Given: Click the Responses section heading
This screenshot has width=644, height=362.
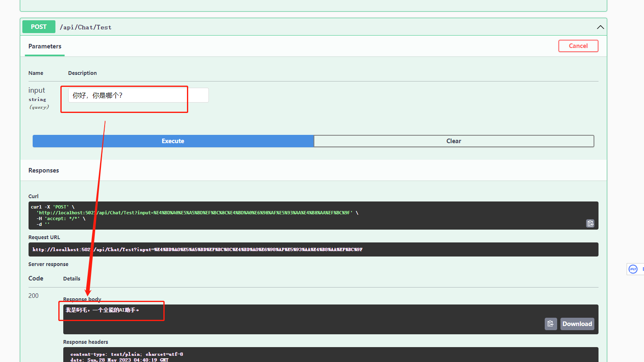Looking at the screenshot, I should tap(43, 170).
